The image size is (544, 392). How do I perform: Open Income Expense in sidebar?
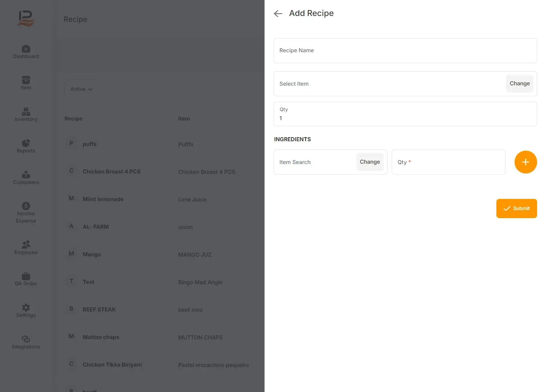point(26,213)
